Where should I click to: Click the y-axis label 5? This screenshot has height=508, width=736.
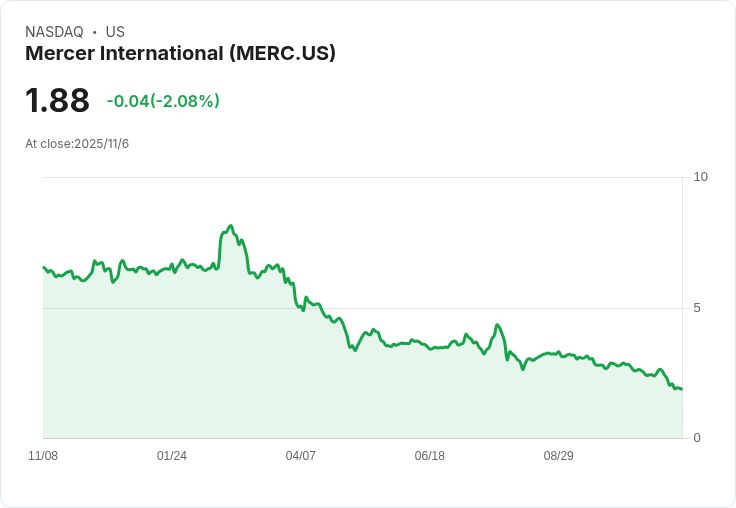pos(697,308)
